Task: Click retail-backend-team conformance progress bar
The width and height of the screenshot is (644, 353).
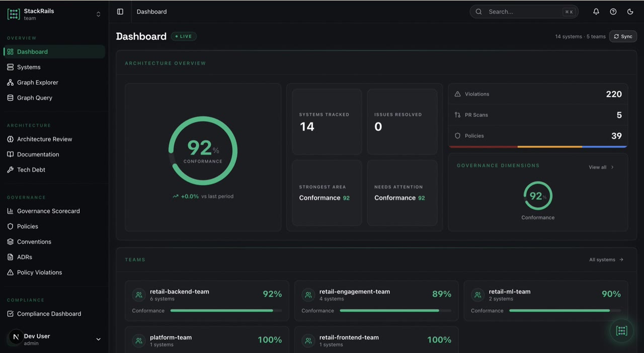Action: tap(226, 311)
